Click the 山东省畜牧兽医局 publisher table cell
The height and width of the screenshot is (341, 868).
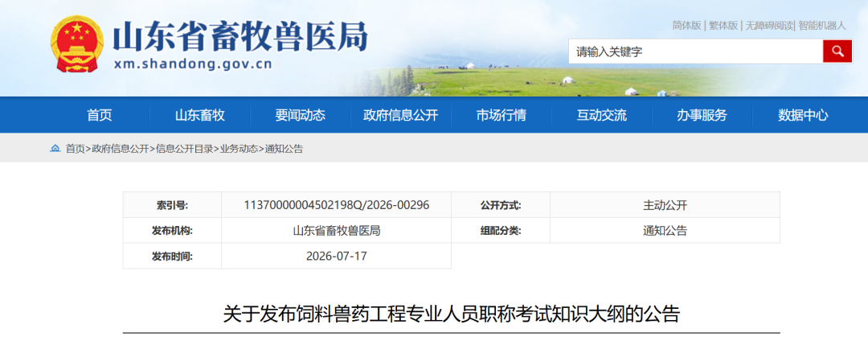pyautogui.click(x=337, y=230)
